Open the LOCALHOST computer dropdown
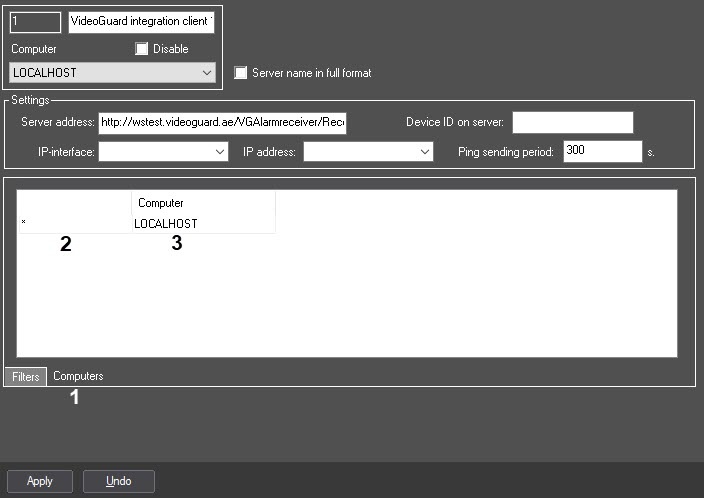 (x=112, y=73)
